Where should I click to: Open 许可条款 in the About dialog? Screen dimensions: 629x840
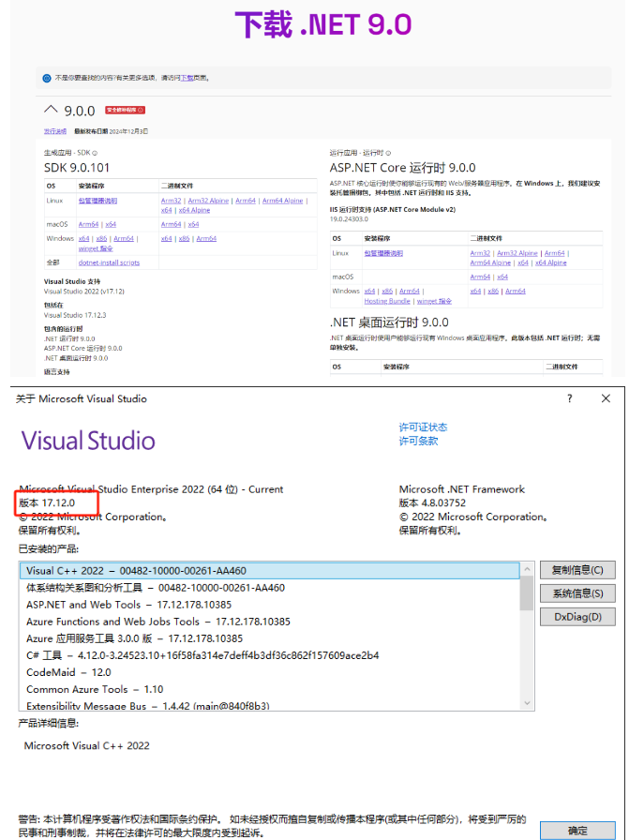(x=418, y=441)
